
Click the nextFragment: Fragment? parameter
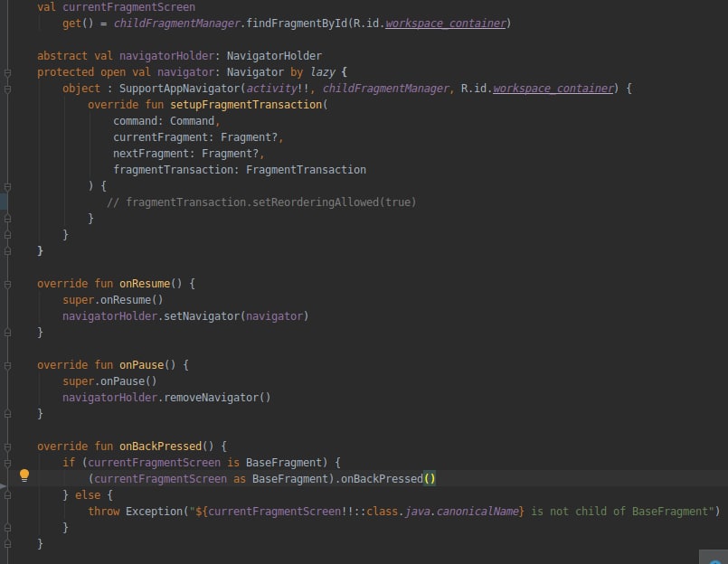(x=185, y=153)
